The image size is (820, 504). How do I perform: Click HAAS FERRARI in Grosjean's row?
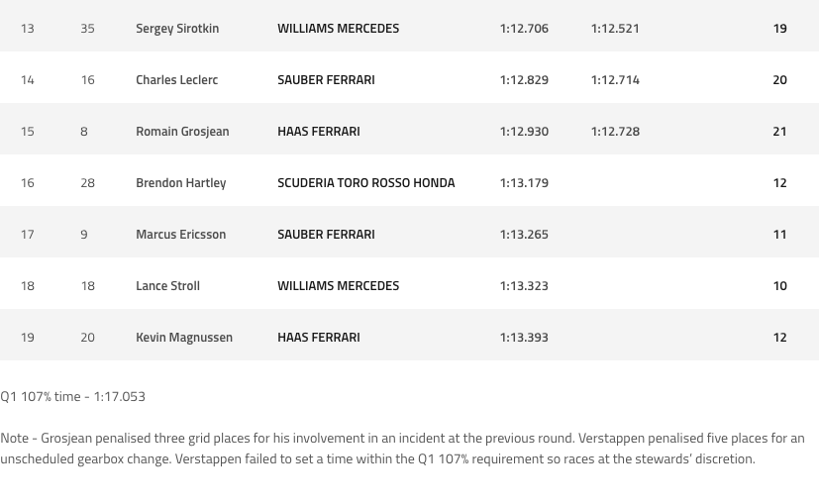tap(319, 132)
